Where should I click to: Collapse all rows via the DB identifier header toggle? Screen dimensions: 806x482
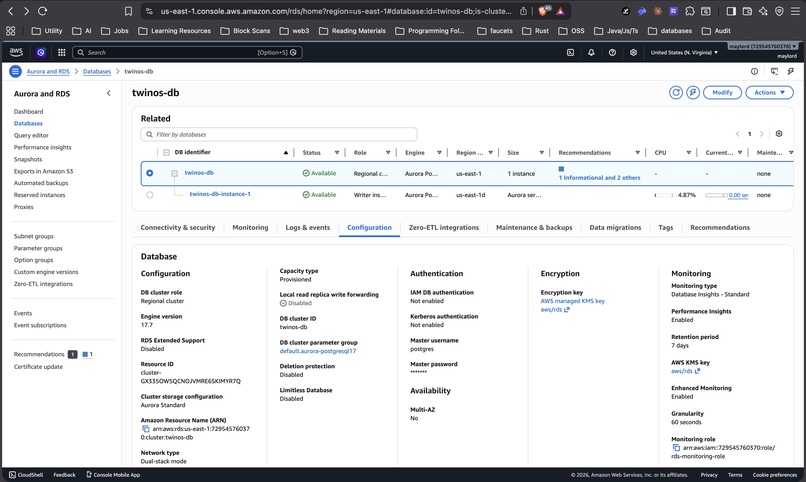point(167,152)
